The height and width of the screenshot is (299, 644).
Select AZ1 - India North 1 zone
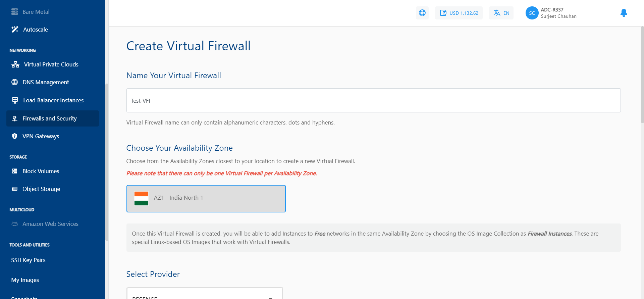[x=206, y=198]
